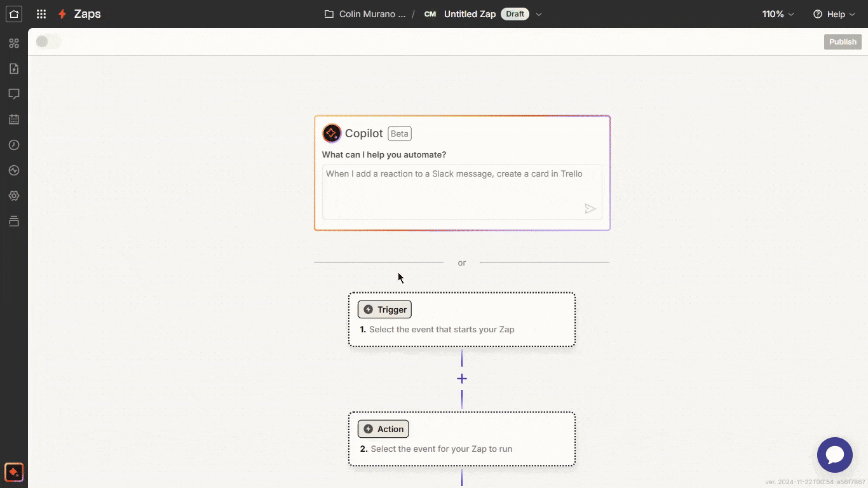
Task: Open the dashboard grid icon in sidebar
Action: (14, 43)
